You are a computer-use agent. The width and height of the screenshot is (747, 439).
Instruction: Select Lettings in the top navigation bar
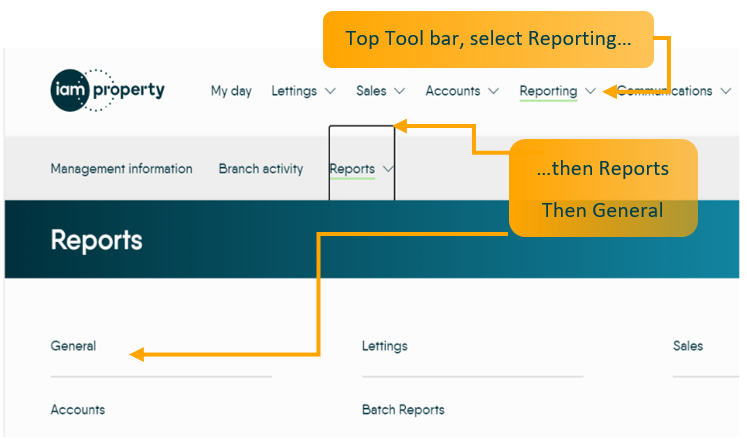294,91
